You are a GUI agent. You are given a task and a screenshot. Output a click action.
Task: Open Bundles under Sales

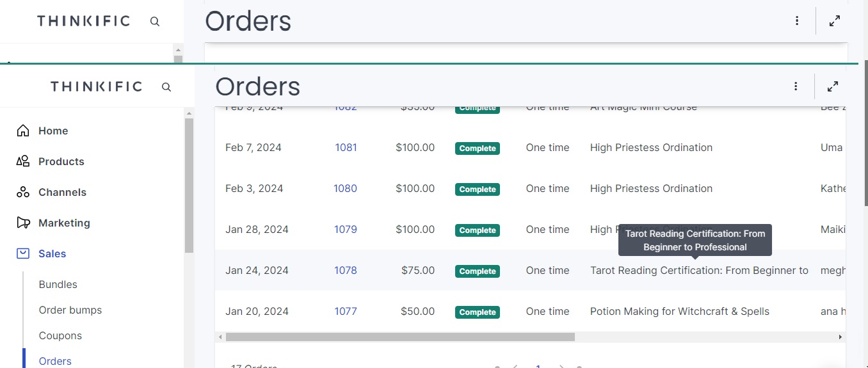pos(58,284)
